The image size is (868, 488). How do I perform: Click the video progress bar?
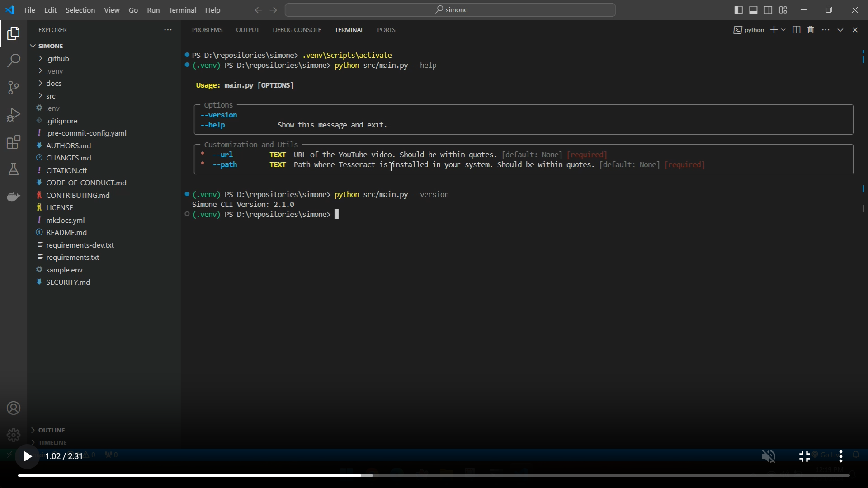click(x=434, y=475)
